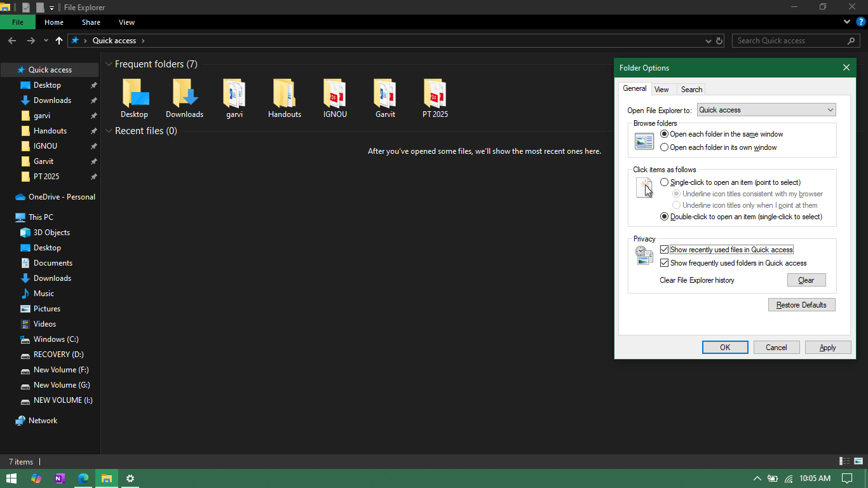Confirm Folder Options with OK
This screenshot has width=868, height=488.
click(x=725, y=348)
